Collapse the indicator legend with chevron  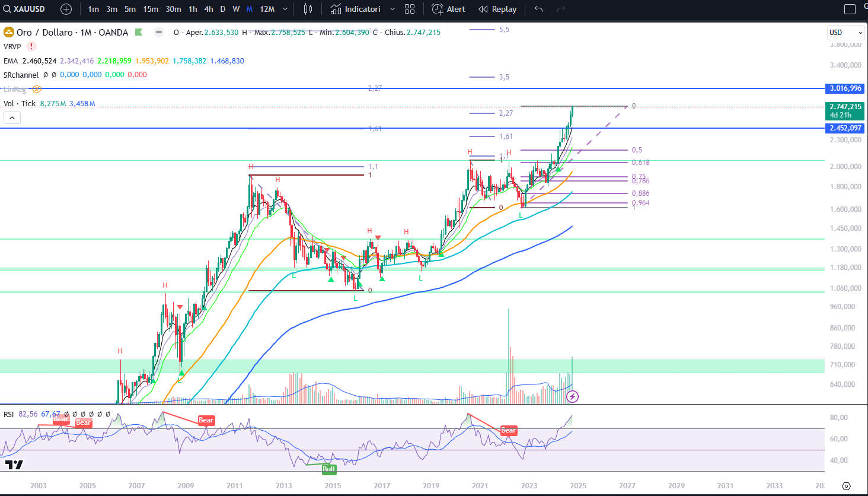click(12, 118)
